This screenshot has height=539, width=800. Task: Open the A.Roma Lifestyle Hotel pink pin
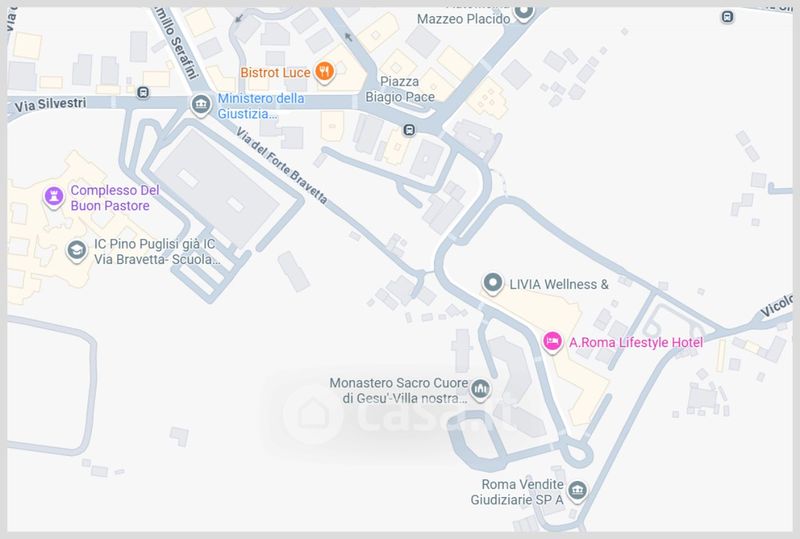tap(552, 341)
